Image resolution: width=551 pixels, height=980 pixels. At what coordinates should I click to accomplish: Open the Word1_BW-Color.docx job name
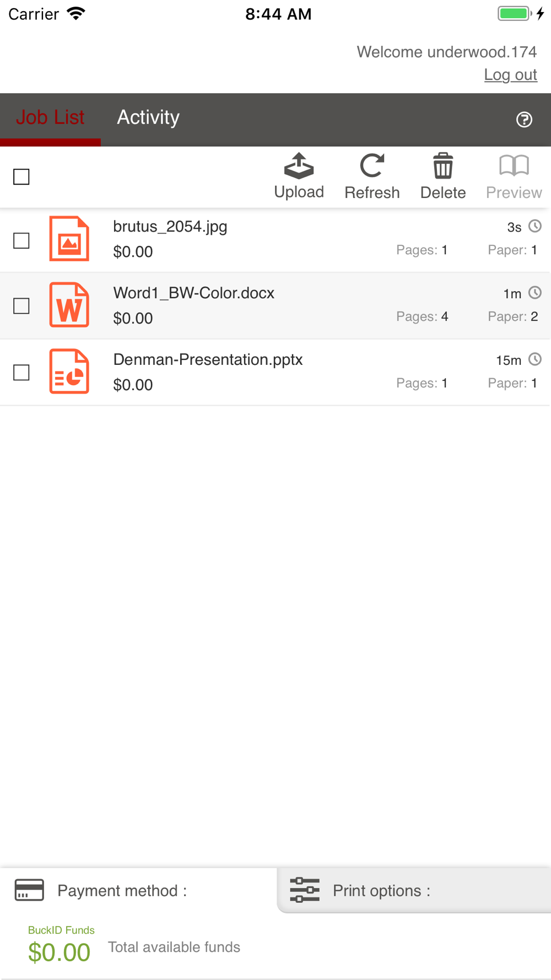[x=194, y=293]
